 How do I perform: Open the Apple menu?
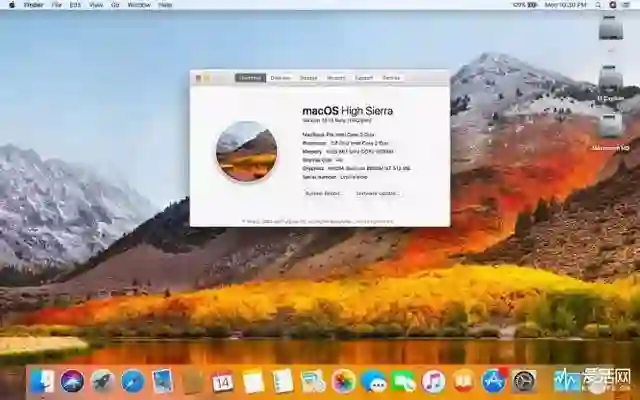pos(11,5)
